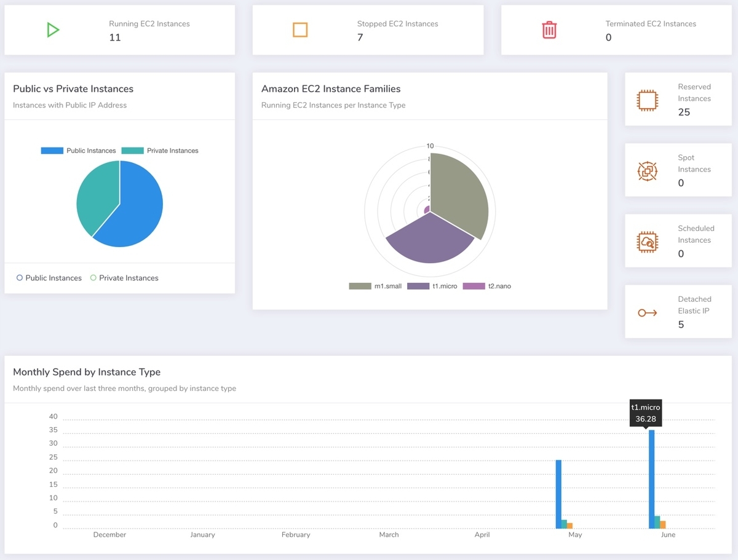Screen dimensions: 738x560
Task: Click the Spot Instances label
Action: [694, 164]
